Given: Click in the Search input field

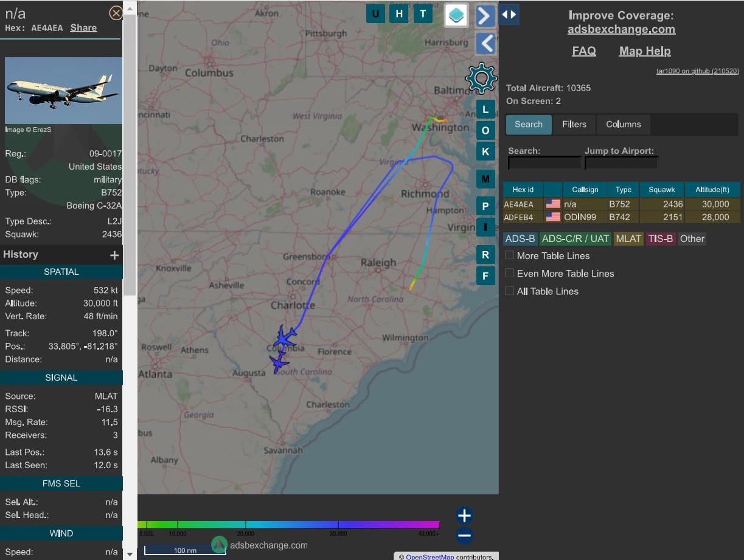Looking at the screenshot, I should coord(544,163).
